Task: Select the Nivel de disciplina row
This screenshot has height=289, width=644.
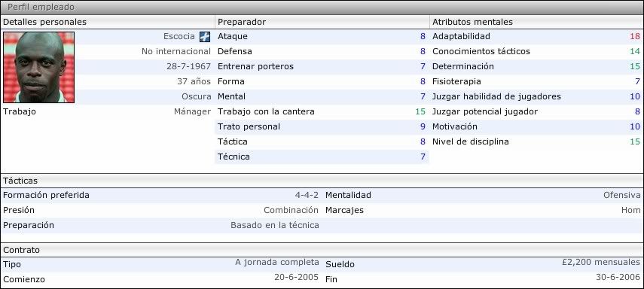Action: 536,141
